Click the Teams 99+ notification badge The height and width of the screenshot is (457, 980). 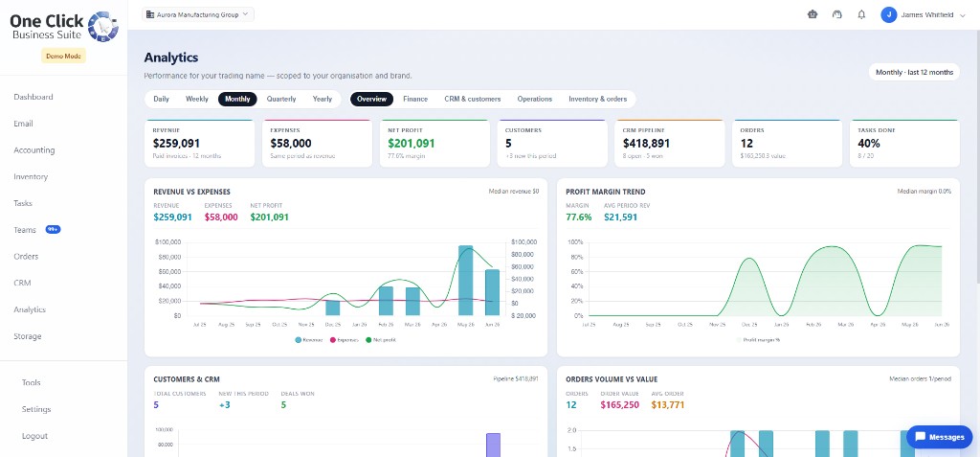(x=54, y=230)
